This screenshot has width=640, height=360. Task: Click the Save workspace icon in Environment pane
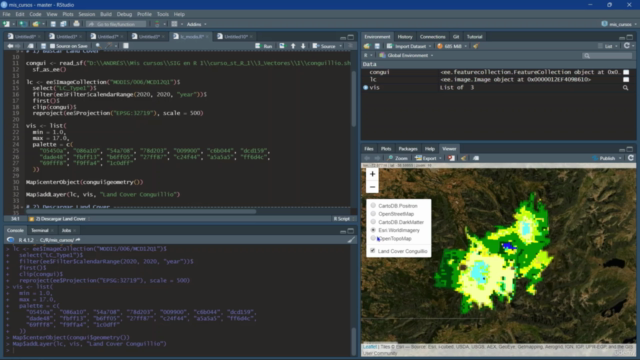[377, 46]
